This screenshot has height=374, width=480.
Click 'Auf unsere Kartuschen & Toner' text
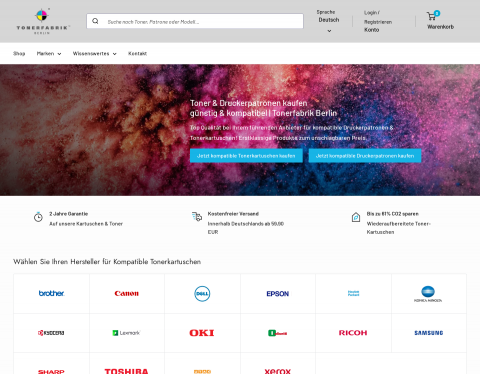pyautogui.click(x=86, y=224)
